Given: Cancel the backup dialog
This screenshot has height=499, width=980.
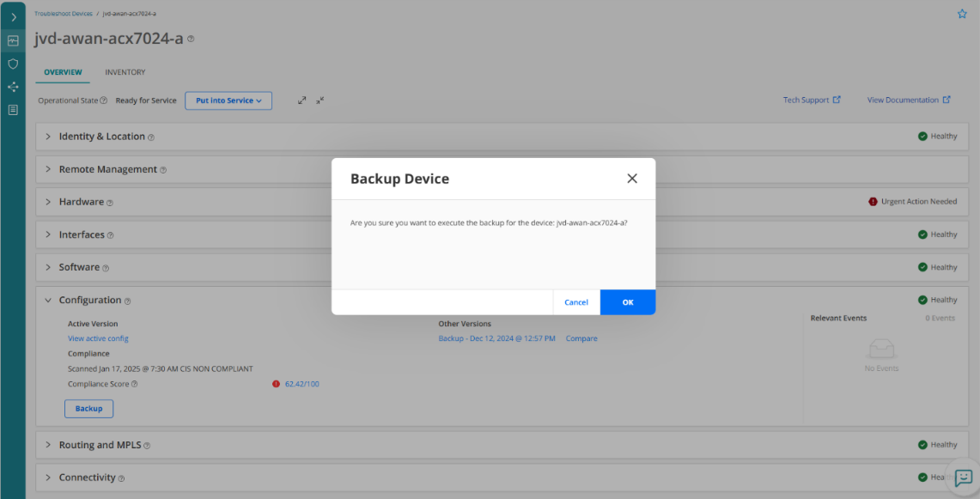Looking at the screenshot, I should pos(576,302).
